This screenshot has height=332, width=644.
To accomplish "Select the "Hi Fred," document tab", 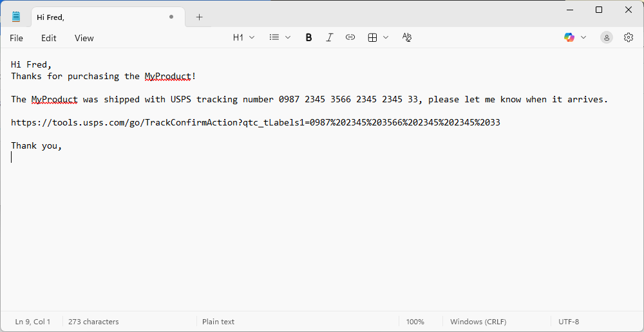I will 108,17.
